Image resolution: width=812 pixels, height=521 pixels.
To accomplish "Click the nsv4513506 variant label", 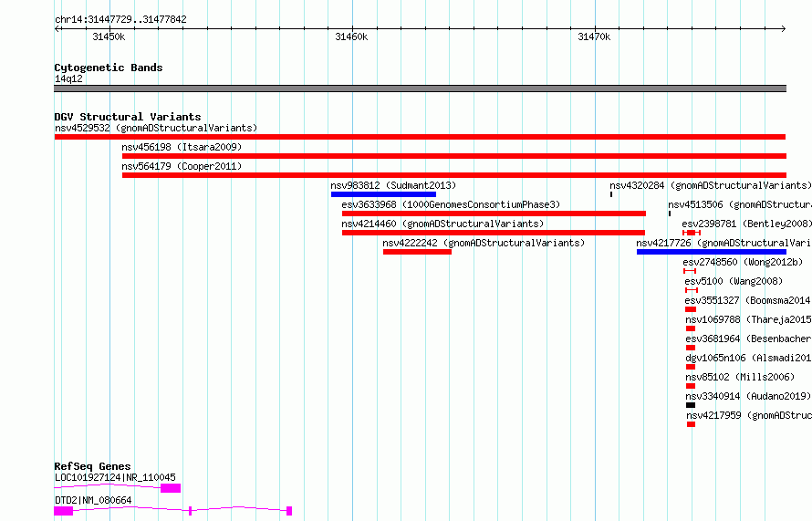I will pyautogui.click(x=740, y=204).
